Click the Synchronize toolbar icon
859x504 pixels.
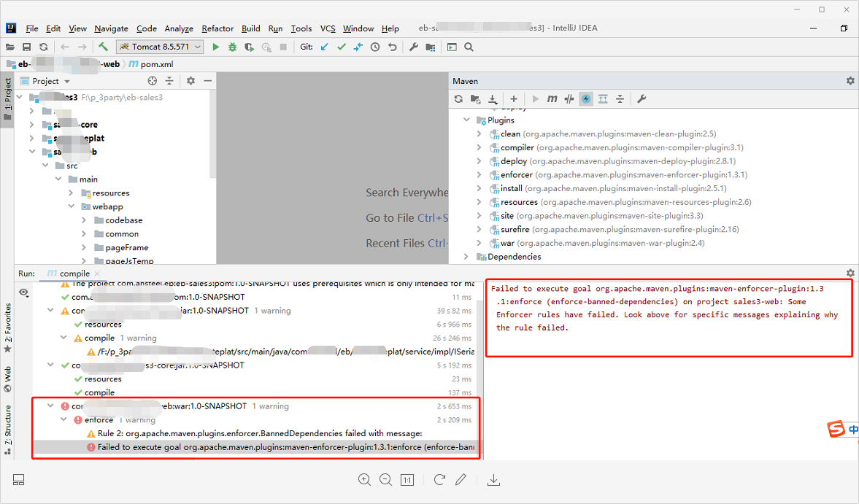(x=44, y=47)
